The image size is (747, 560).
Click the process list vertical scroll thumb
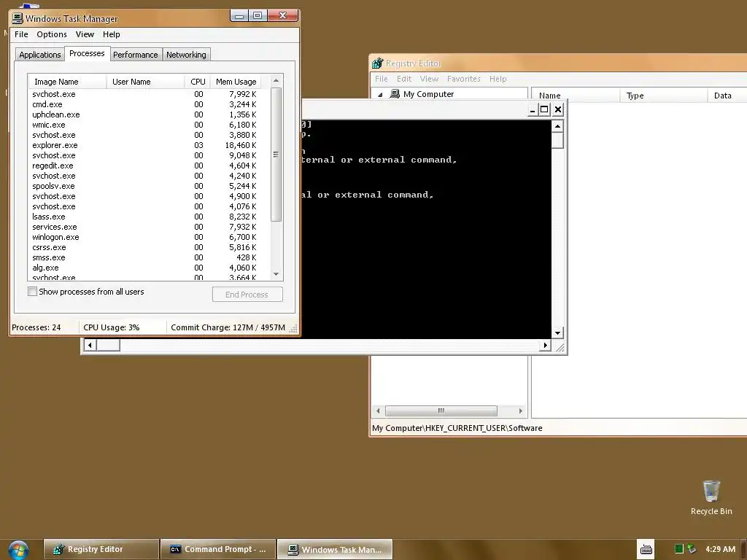pos(276,155)
